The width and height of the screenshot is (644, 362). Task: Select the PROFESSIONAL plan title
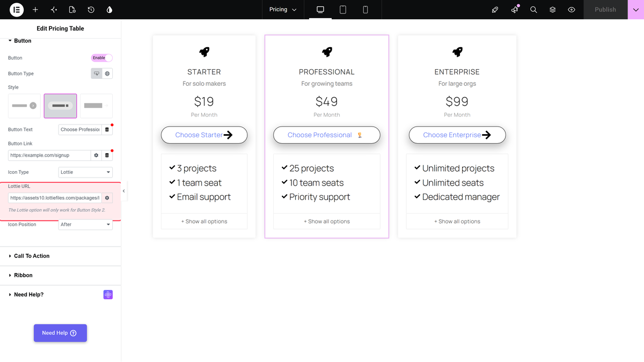pos(327,72)
